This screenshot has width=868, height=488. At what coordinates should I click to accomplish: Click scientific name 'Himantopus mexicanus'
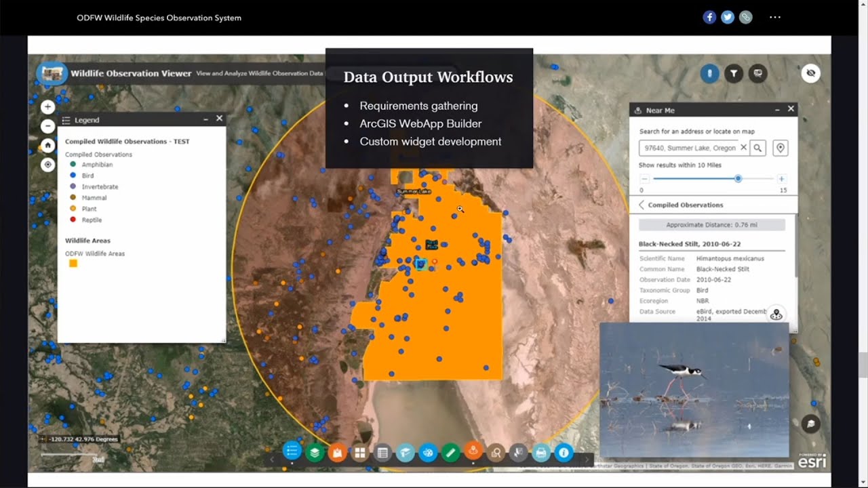tap(730, 258)
